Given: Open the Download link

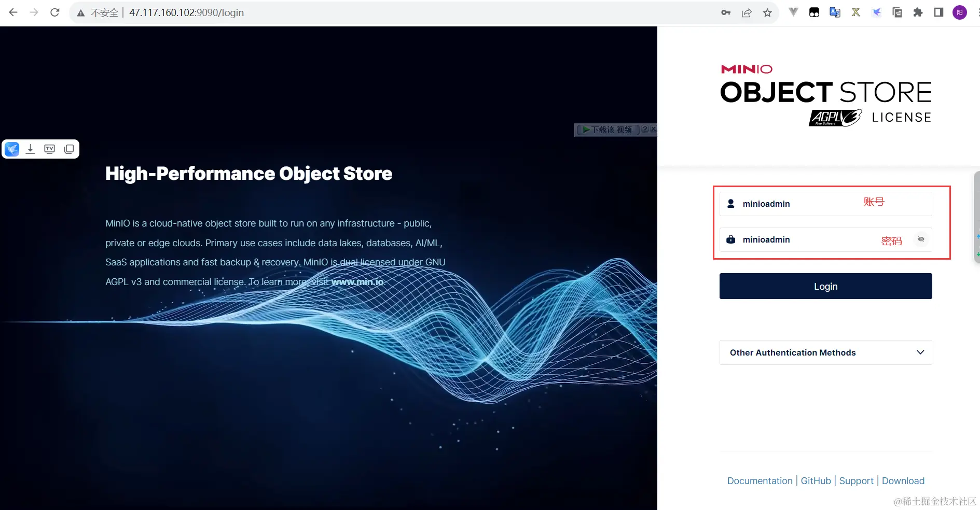Looking at the screenshot, I should [903, 481].
